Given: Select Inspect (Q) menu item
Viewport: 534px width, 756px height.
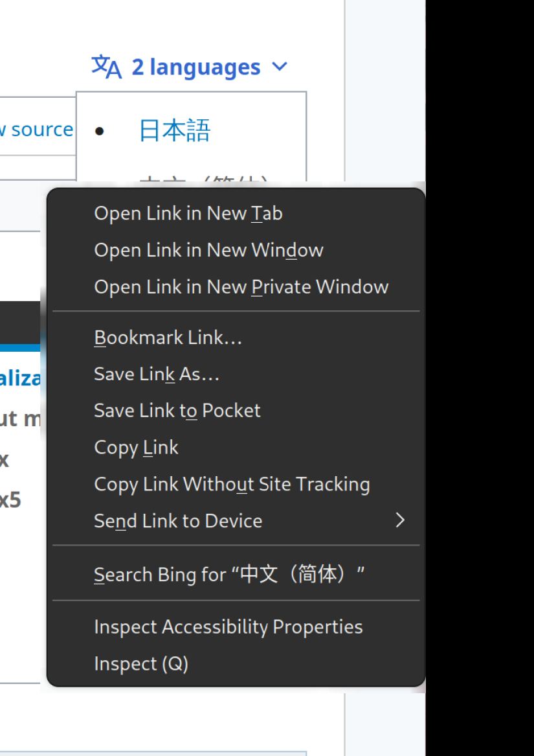Looking at the screenshot, I should click(x=140, y=664).
